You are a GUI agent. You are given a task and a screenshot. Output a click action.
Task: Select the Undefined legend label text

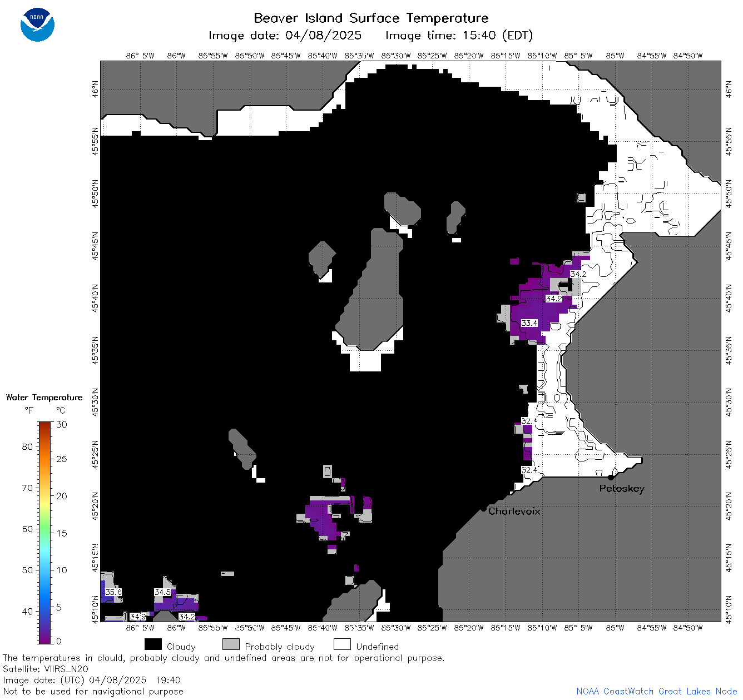(x=378, y=647)
